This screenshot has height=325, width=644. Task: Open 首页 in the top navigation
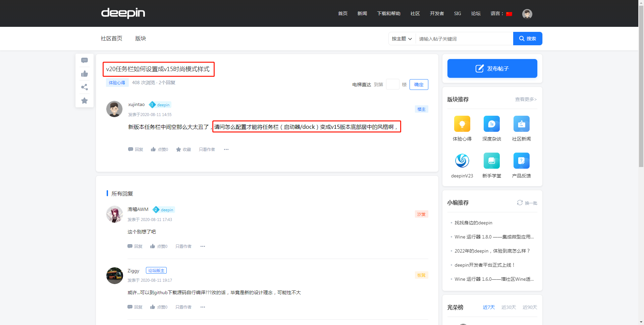pyautogui.click(x=343, y=14)
